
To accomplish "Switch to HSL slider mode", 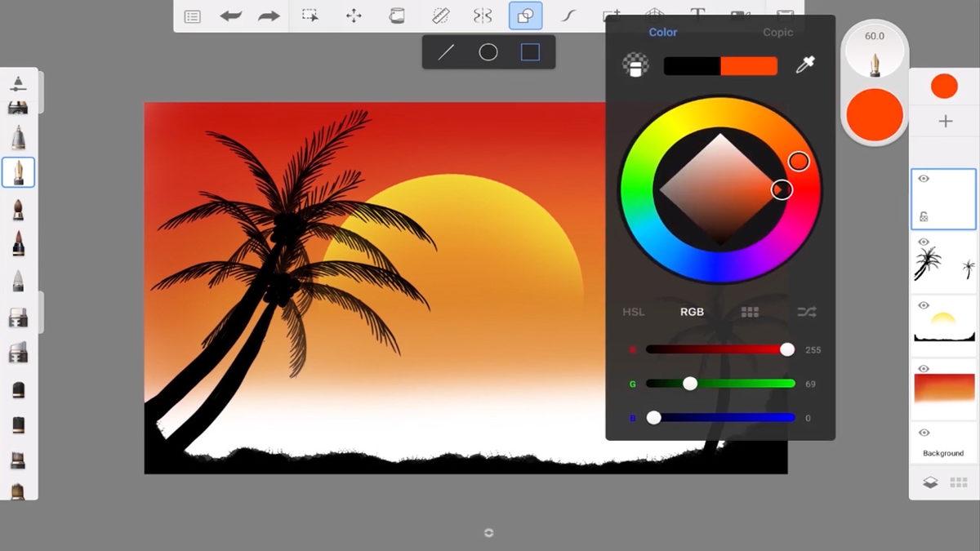I will point(633,312).
